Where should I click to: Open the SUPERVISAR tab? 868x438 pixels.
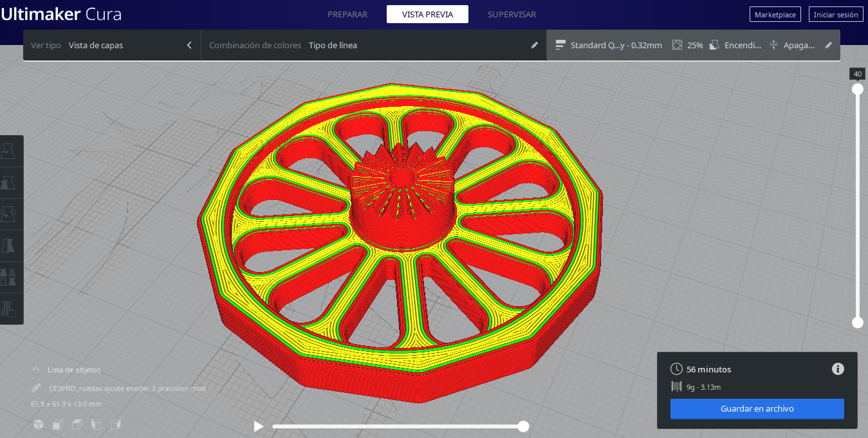pos(512,14)
